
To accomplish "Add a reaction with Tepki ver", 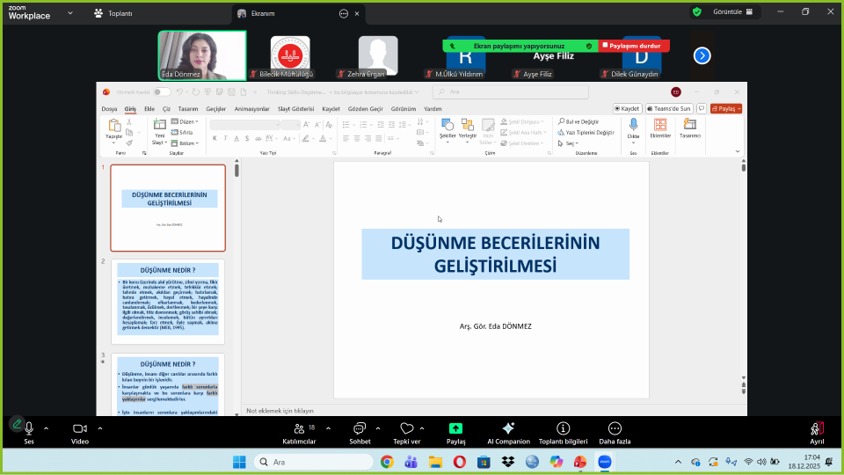I will [x=406, y=429].
